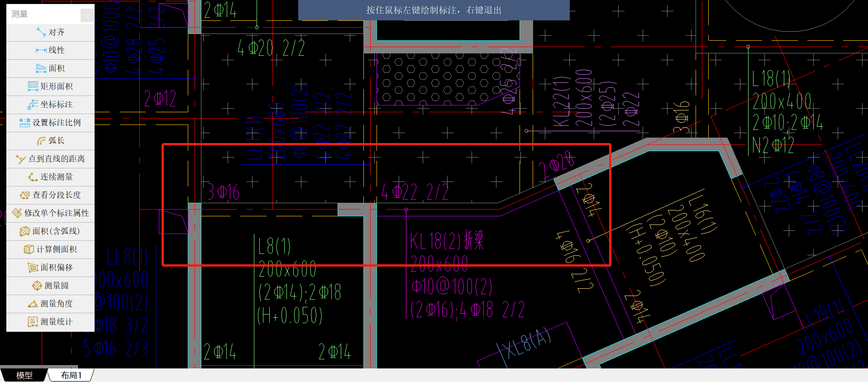Click the (H+0.050) text under L8(1)
The height and width of the screenshot is (382, 868).
tap(290, 315)
